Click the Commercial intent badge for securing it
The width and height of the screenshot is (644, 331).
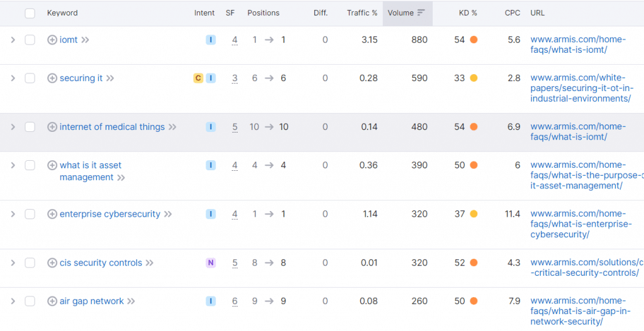click(x=198, y=78)
